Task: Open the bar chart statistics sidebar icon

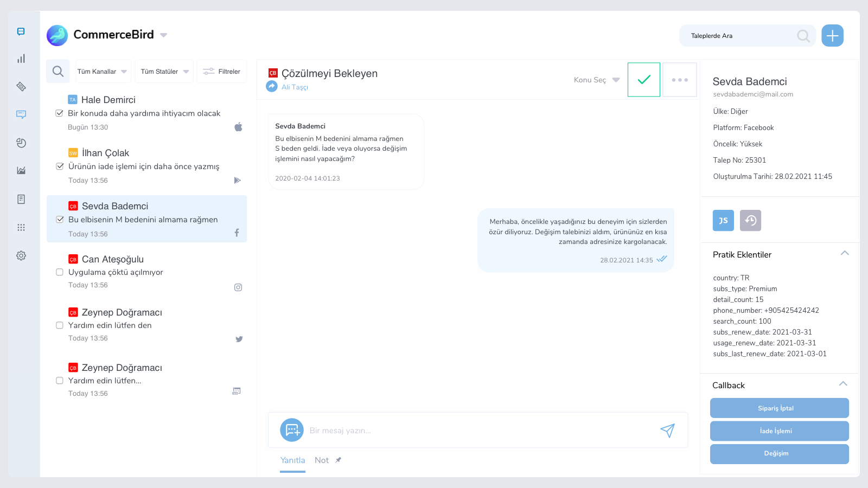Action: pyautogui.click(x=21, y=59)
